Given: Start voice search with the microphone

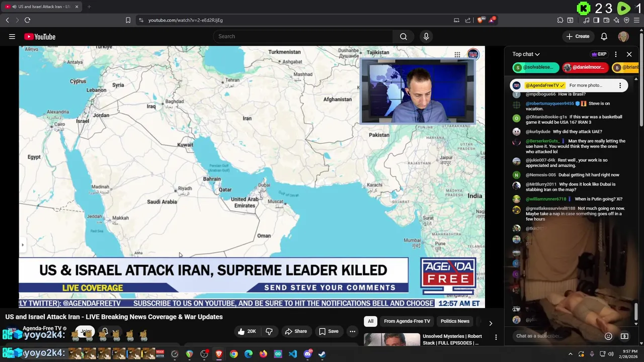Looking at the screenshot, I should [426, 36].
